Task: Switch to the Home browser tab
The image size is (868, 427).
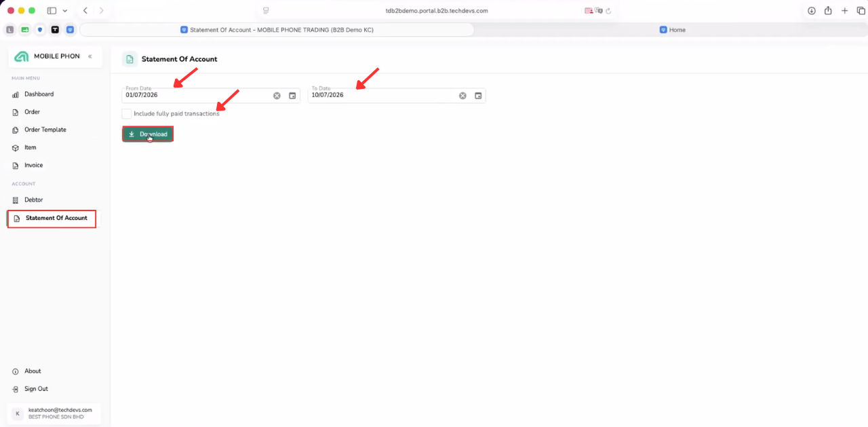Action: (672, 30)
